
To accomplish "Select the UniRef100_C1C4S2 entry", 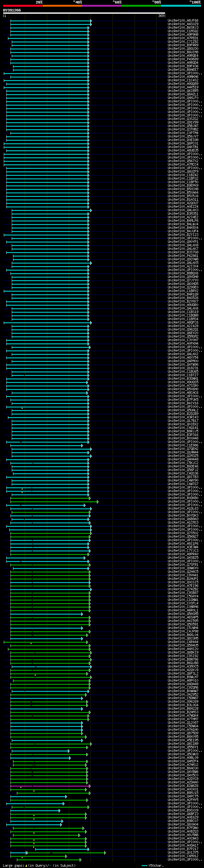I will click(x=183, y=80).
